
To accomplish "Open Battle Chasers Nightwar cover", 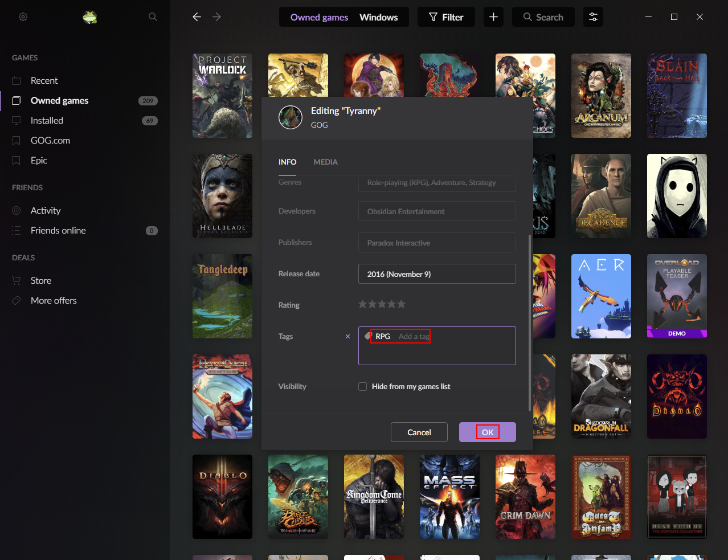I will click(x=298, y=497).
